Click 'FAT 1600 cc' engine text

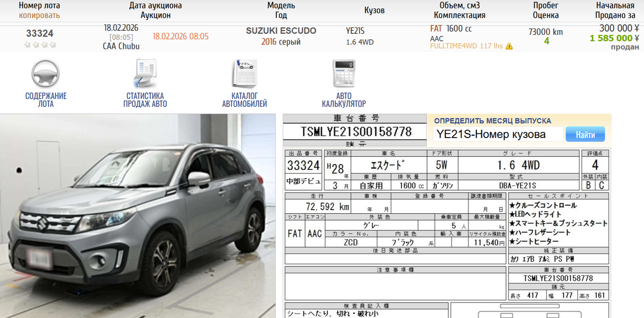(x=451, y=28)
